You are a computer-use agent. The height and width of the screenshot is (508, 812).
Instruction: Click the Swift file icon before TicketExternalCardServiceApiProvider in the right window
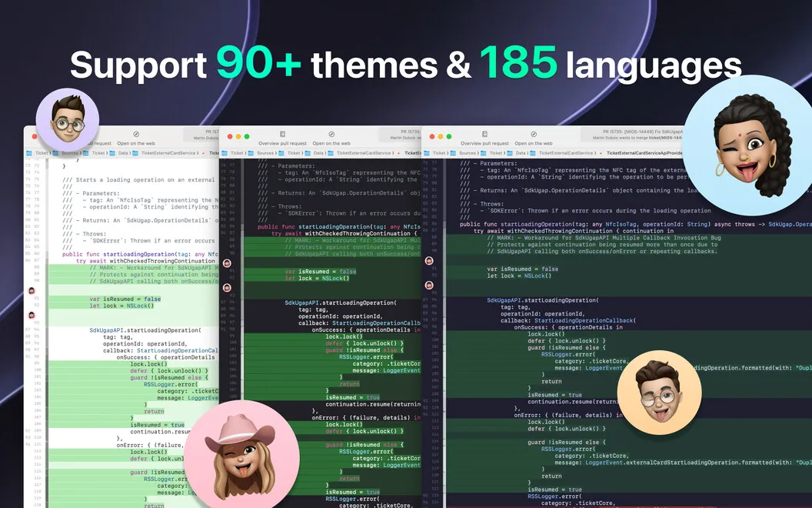tap(602, 153)
